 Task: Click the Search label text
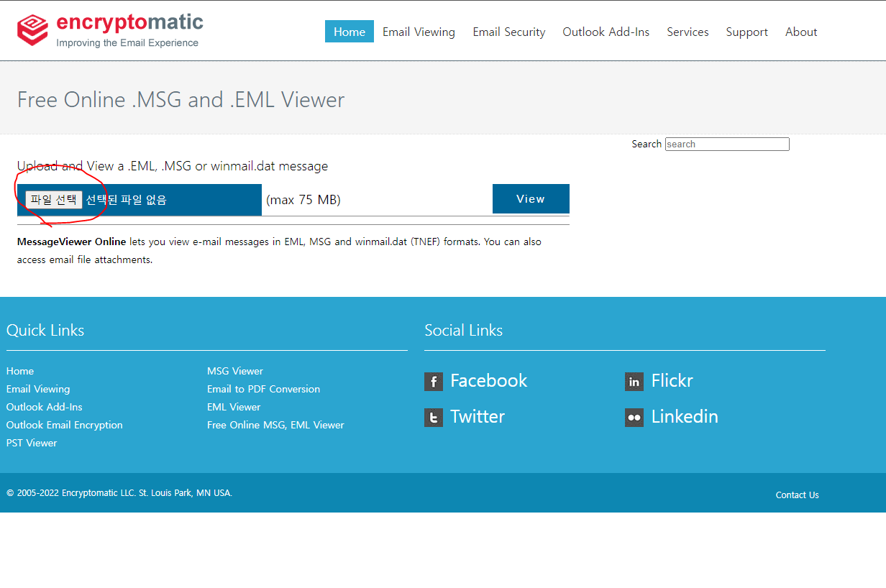(x=647, y=144)
